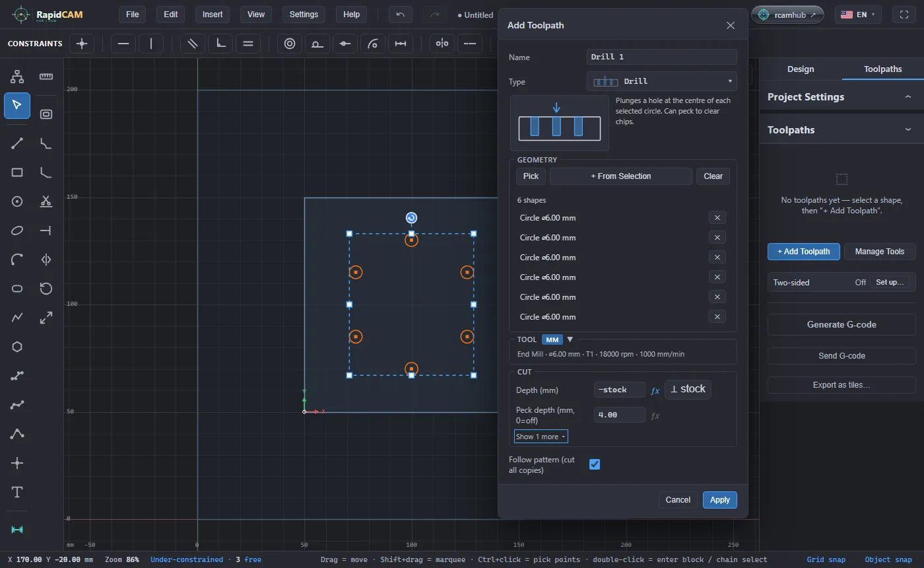The width and height of the screenshot is (924, 568).
Task: Select the Line drawing tool
Action: pos(17,143)
